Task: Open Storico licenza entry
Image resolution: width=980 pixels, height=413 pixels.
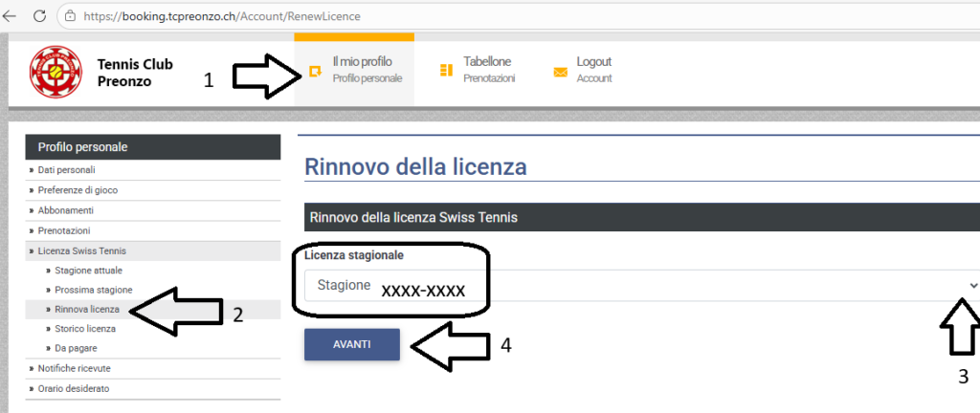Action: pyautogui.click(x=87, y=329)
